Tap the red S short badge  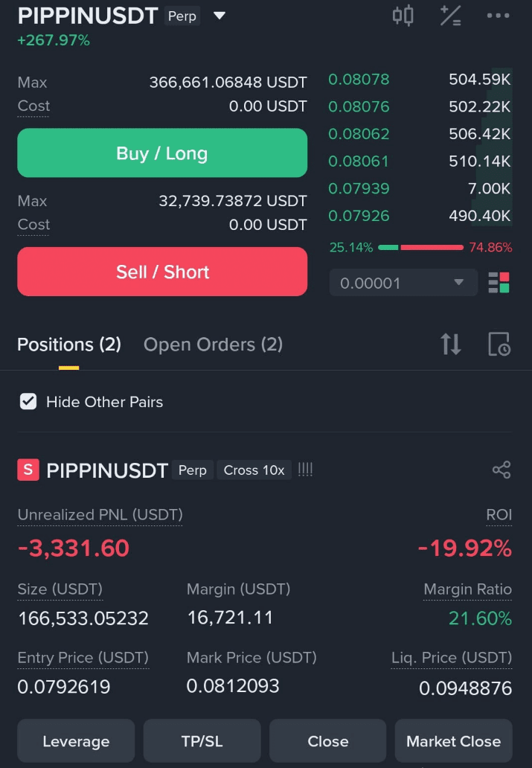click(x=28, y=470)
